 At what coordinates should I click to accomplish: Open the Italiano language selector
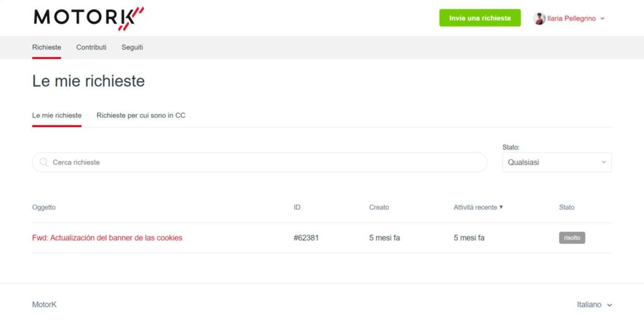[594, 305]
